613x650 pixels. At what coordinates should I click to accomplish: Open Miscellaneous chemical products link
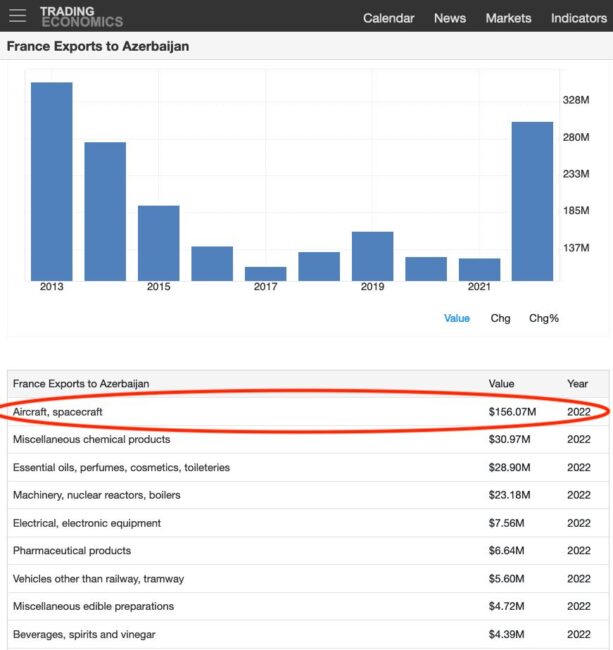pos(91,439)
